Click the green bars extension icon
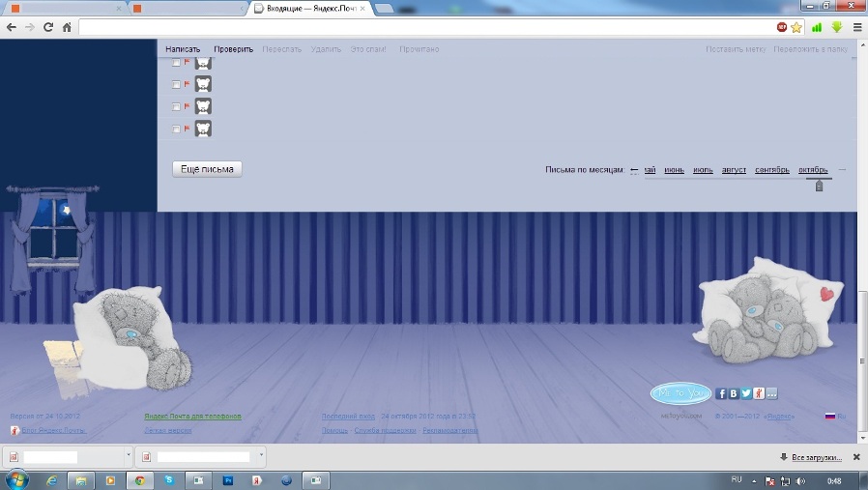 [x=817, y=27]
